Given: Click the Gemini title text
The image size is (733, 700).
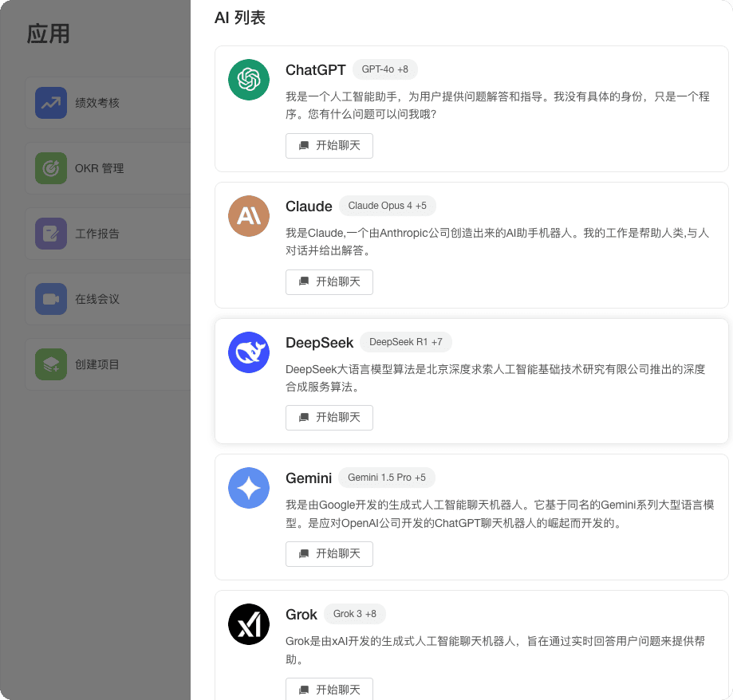Looking at the screenshot, I should click(309, 478).
